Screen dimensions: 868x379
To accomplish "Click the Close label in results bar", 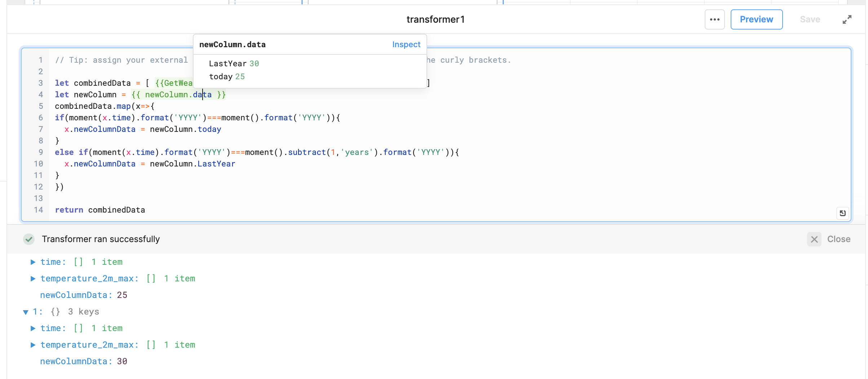I will click(838, 239).
